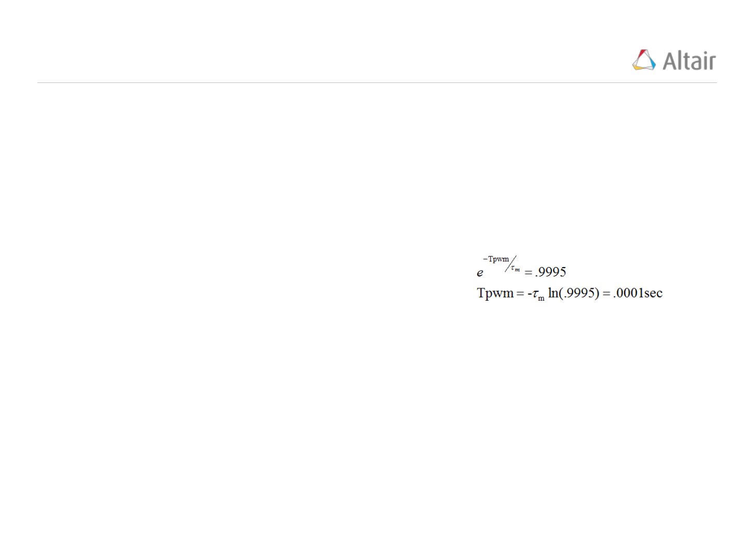
Task: Click the small τm exponent denominator
Action: click(x=516, y=269)
